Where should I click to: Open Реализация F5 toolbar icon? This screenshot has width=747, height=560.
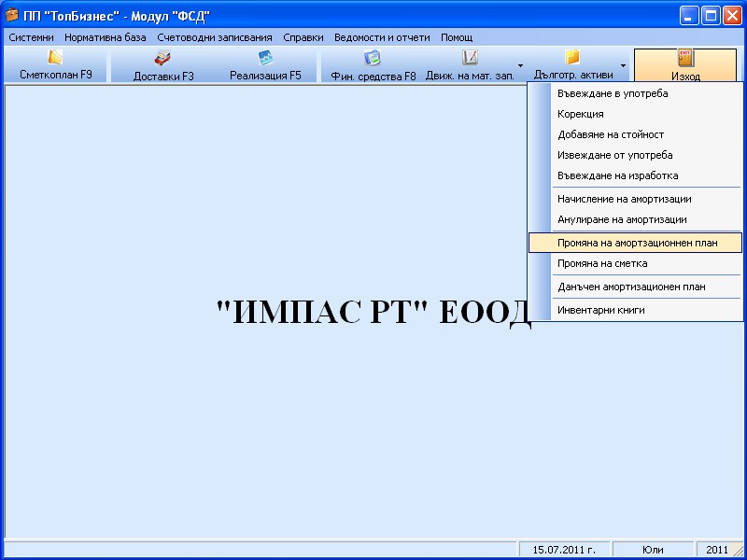265,58
